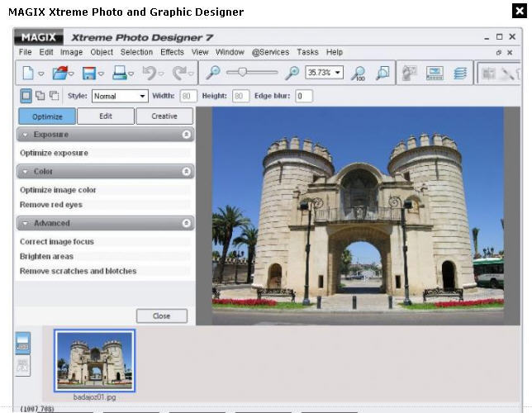Click Remove scratches and blotches

click(x=78, y=271)
